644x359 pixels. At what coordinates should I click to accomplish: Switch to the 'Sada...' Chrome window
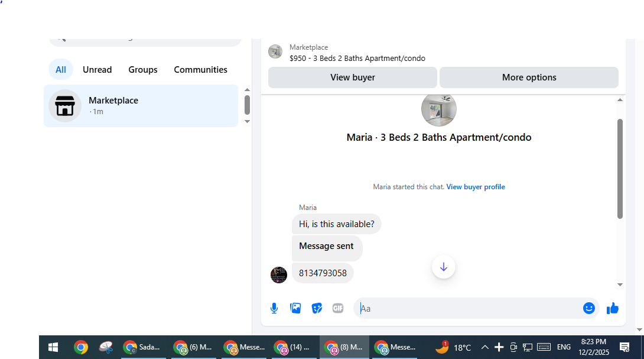click(x=143, y=348)
